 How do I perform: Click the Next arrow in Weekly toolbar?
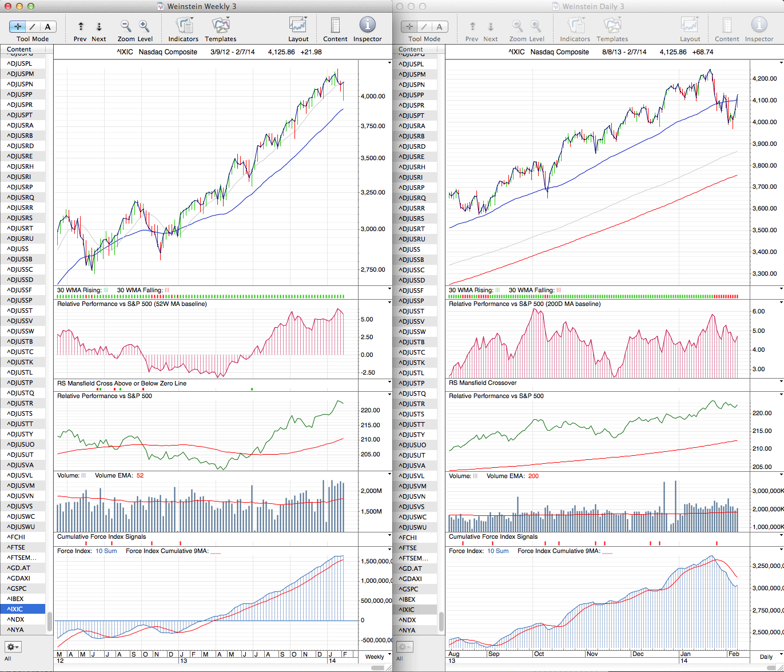(x=99, y=26)
